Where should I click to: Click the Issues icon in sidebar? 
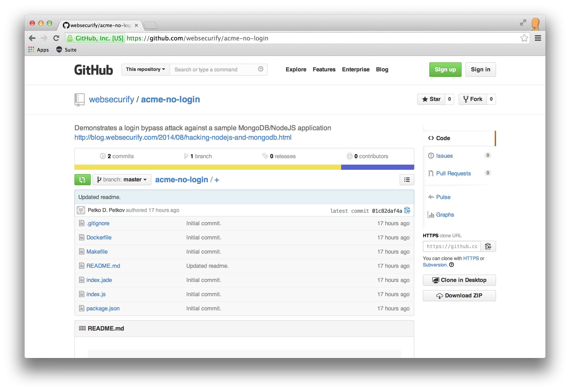point(431,155)
